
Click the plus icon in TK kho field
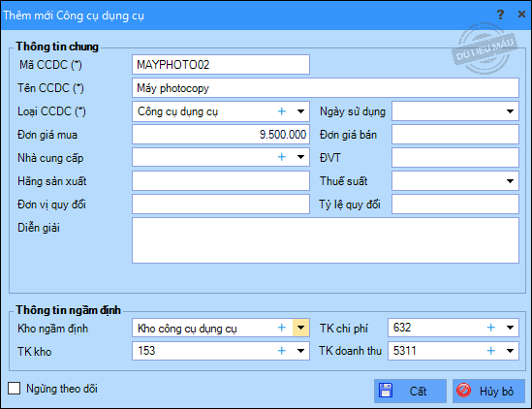coord(282,351)
